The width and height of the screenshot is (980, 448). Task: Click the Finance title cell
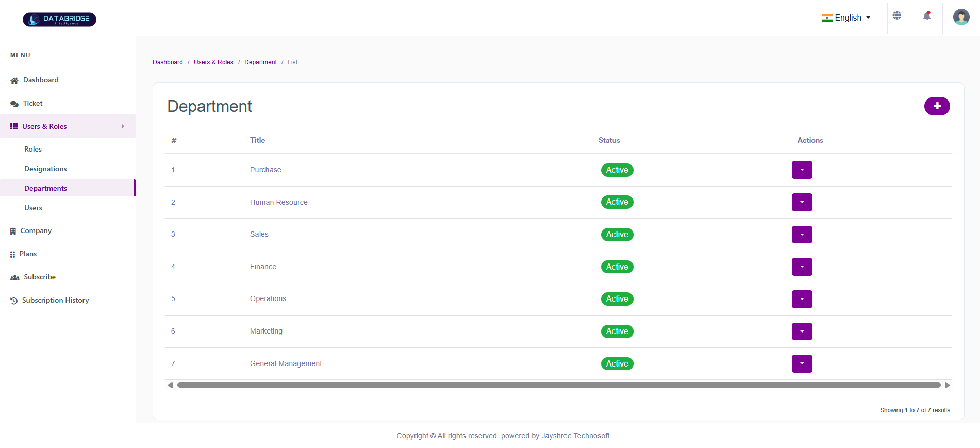pyautogui.click(x=263, y=267)
